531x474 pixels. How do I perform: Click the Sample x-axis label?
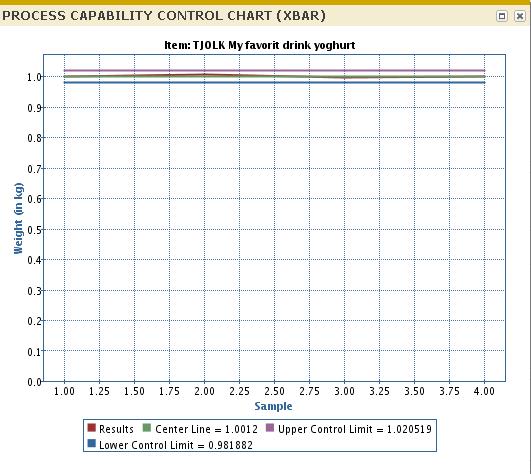tap(273, 406)
